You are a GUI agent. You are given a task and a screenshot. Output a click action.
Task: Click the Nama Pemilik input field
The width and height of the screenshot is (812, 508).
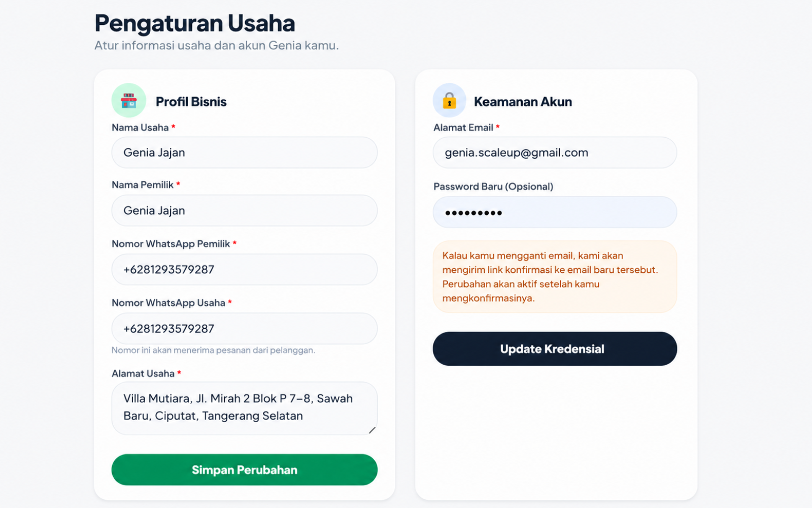(244, 210)
